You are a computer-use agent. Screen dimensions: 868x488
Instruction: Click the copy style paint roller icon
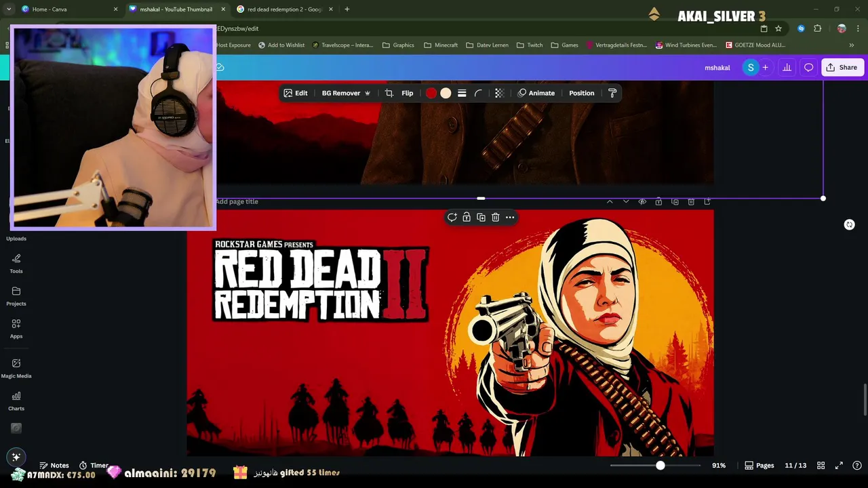click(612, 93)
